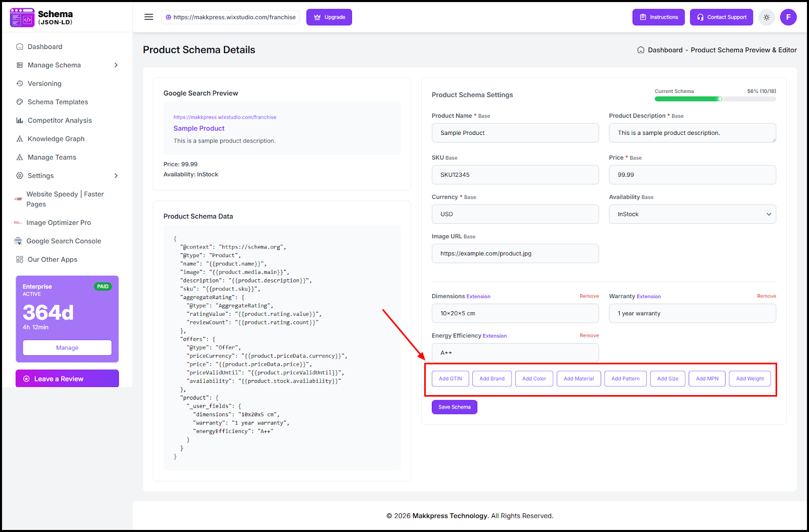Click the Schema JSON-LD logo icon
The image size is (809, 532).
[22, 18]
